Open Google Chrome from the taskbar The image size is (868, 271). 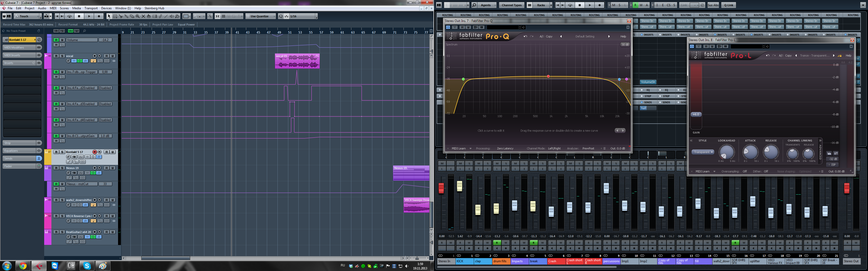click(23, 266)
